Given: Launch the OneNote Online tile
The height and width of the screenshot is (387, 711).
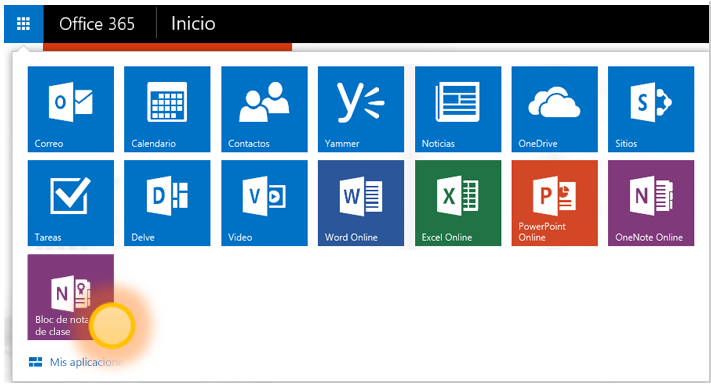Looking at the screenshot, I should [x=651, y=203].
